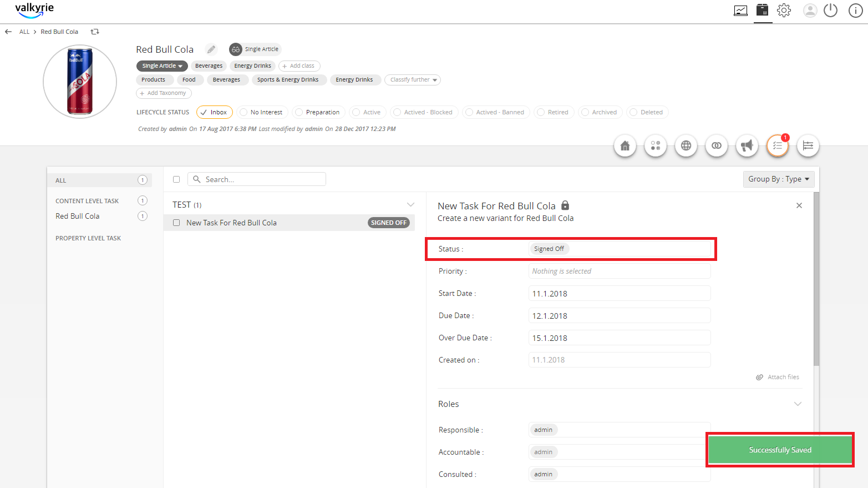The image size is (868, 488).
Task: Open the home round button
Action: pos(625,145)
